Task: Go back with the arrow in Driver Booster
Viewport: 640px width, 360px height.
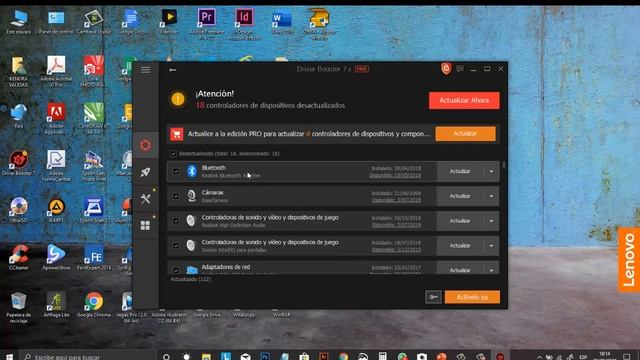Action: click(x=173, y=70)
